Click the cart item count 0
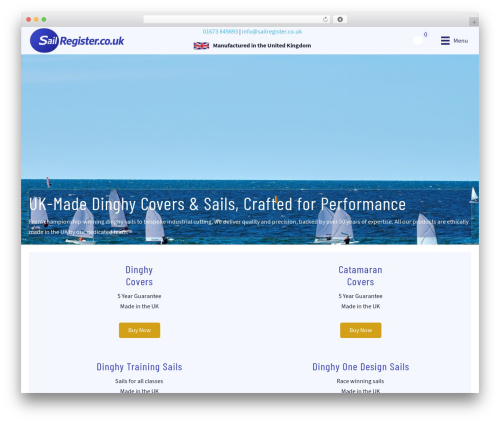Viewport: 500px width, 423px height. click(425, 34)
